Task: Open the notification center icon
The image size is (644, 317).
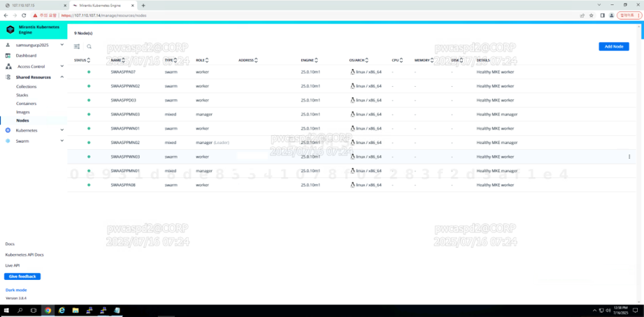Action: pos(635,311)
